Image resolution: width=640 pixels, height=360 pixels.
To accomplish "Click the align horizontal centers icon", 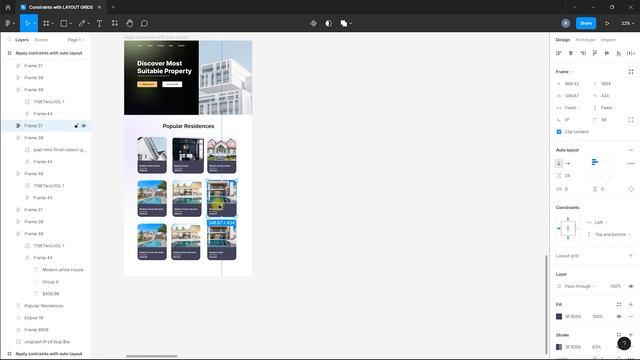I will [571, 53].
